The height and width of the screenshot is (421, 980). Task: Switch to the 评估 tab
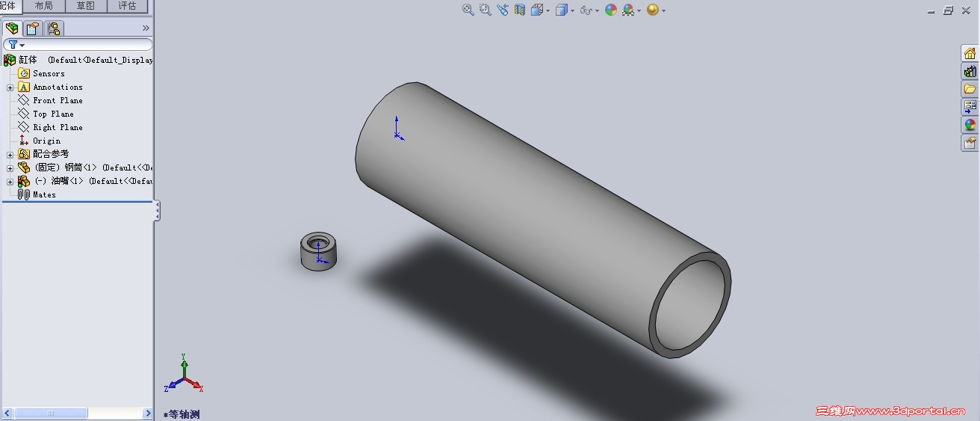coord(128,6)
